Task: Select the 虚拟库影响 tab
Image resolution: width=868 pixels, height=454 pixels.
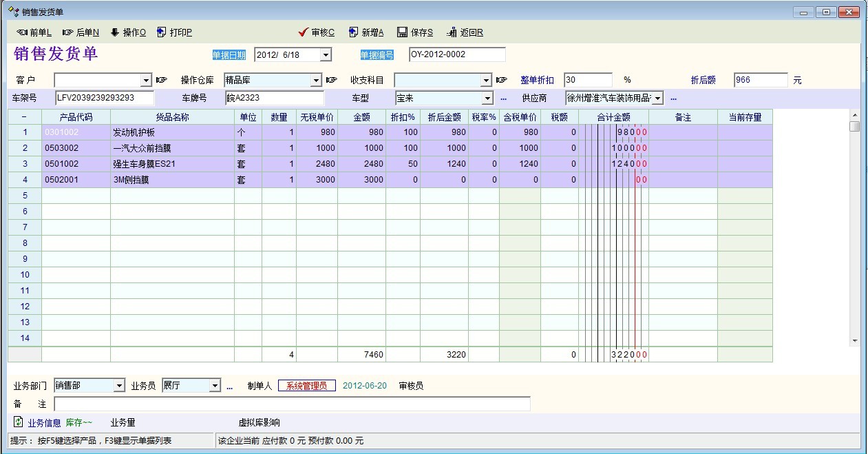Action: pyautogui.click(x=259, y=422)
